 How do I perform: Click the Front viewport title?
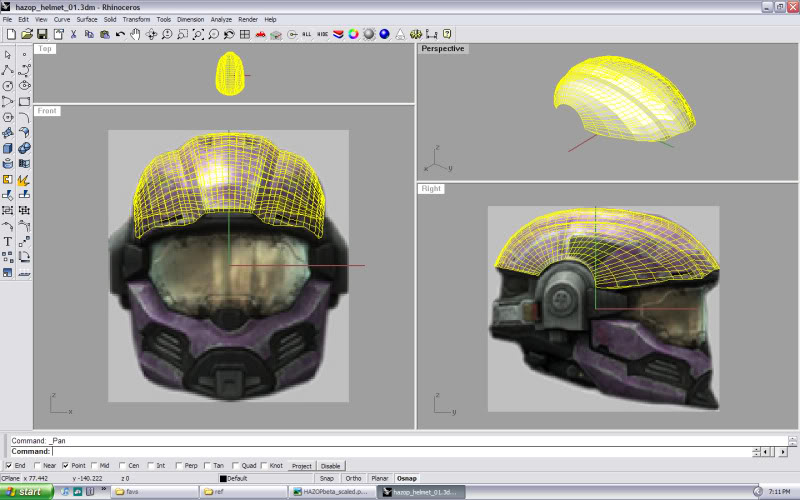(x=47, y=111)
